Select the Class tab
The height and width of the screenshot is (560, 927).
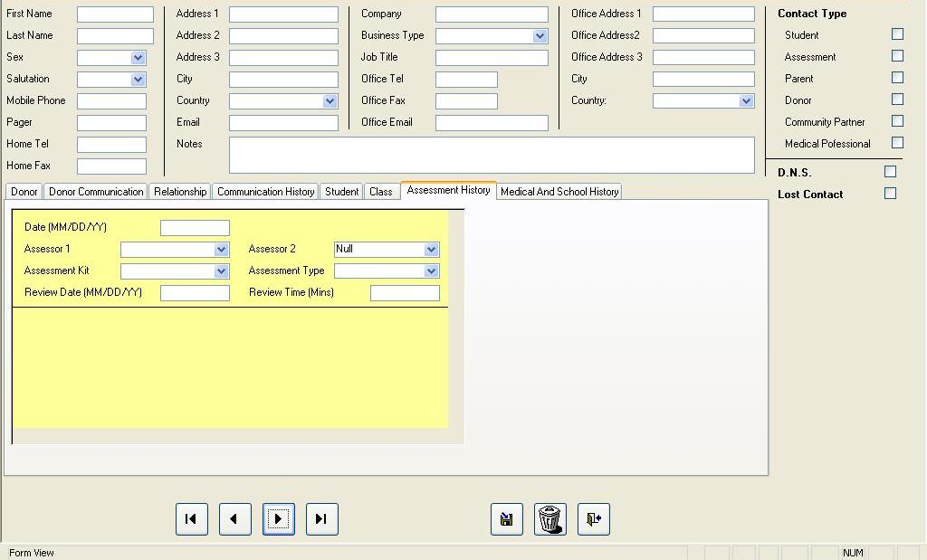coord(381,192)
